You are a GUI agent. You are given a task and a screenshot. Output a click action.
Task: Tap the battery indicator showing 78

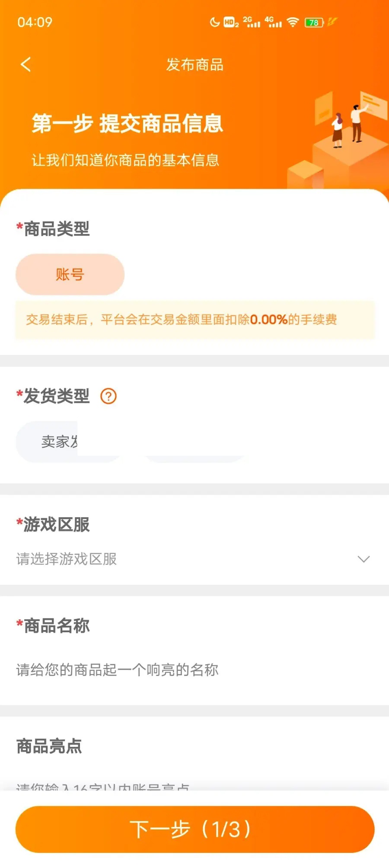coord(314,22)
